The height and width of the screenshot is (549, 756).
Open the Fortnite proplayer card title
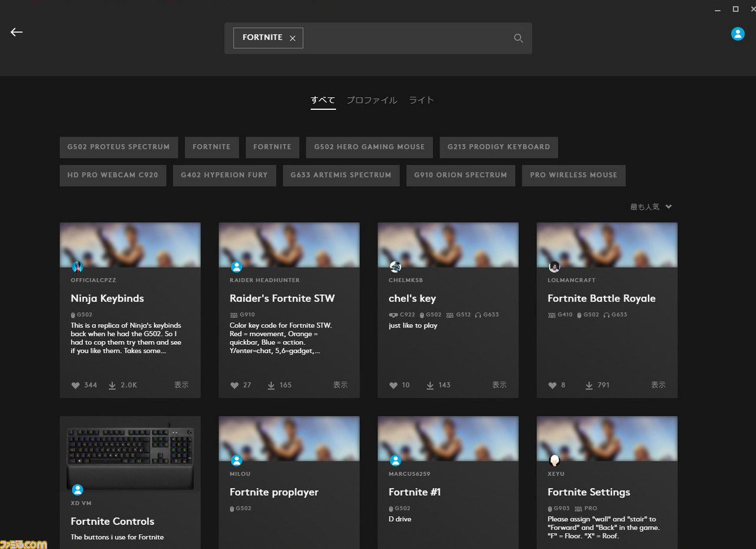[274, 492]
